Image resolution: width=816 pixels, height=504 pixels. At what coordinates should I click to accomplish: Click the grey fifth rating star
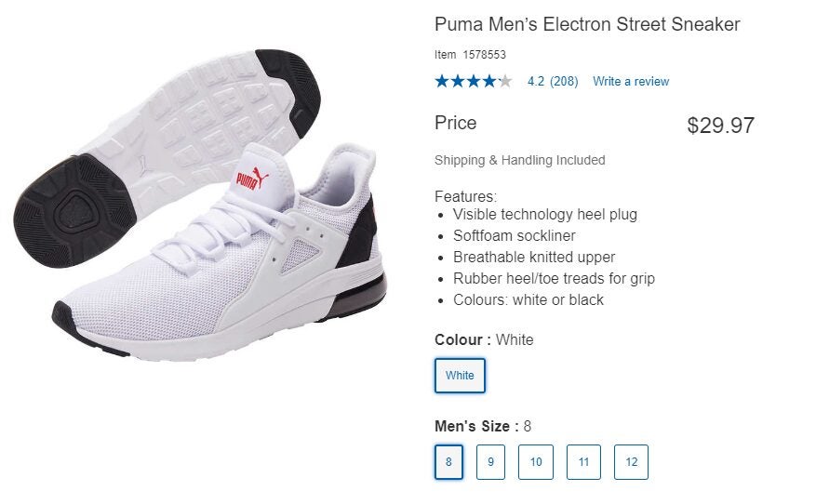505,81
